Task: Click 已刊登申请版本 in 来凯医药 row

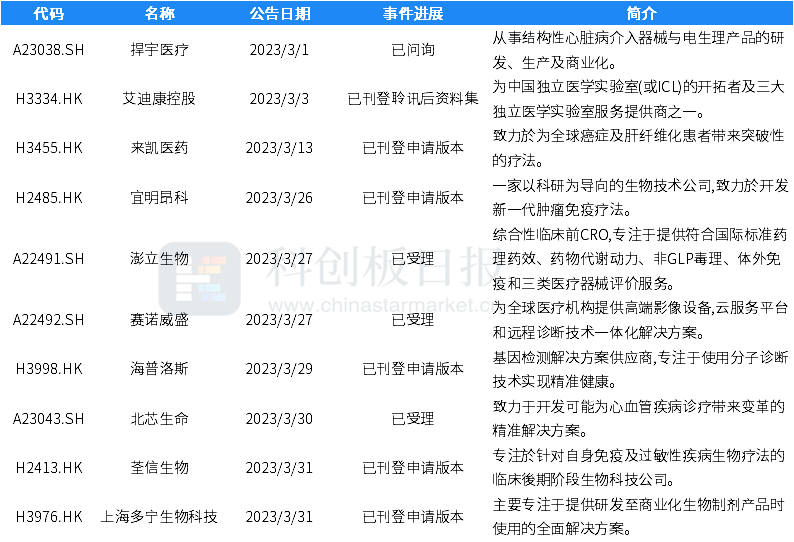Action: pyautogui.click(x=413, y=148)
